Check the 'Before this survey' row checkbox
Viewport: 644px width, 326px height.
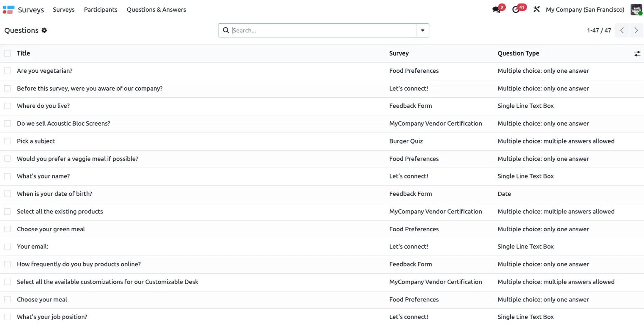pos(7,88)
